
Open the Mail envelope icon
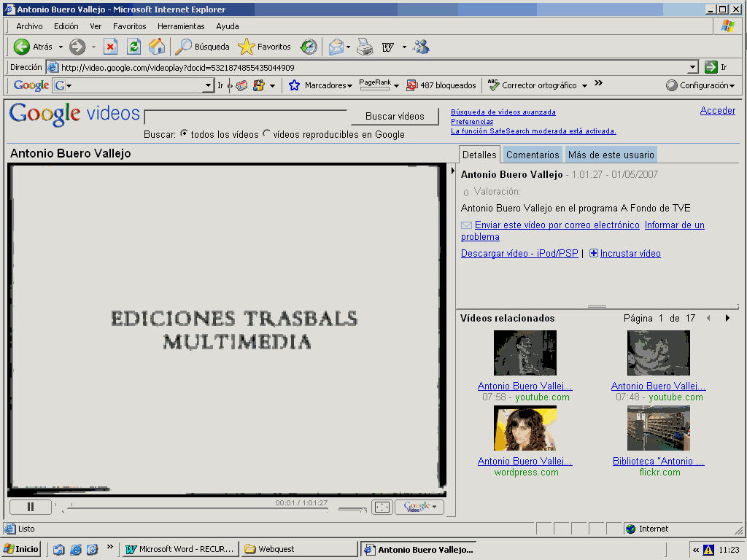point(336,47)
